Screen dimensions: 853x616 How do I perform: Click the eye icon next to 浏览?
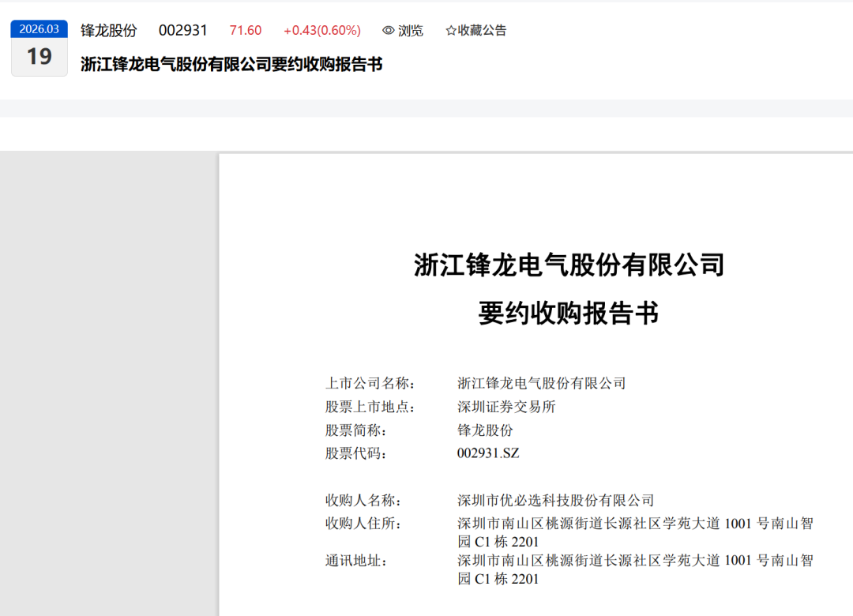388,31
